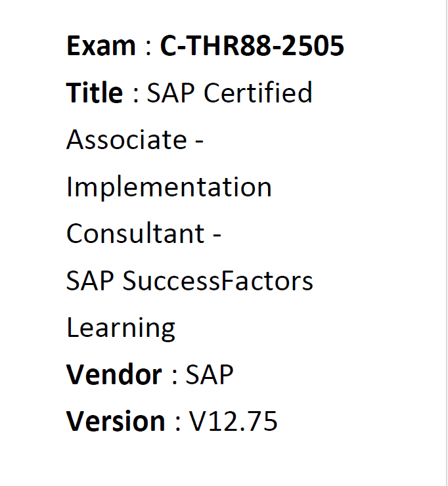Click the word "SuccessFactors"
Viewport: 448px width, 486px height.
(x=218, y=281)
